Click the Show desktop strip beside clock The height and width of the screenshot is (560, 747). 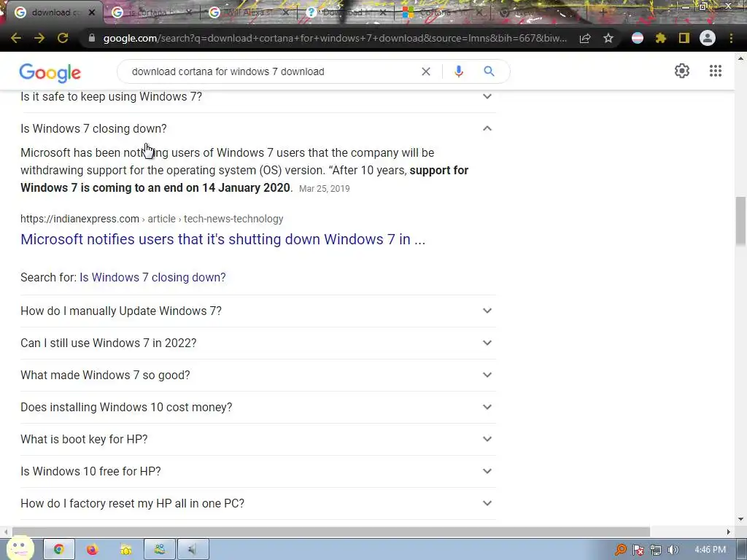[743, 550]
